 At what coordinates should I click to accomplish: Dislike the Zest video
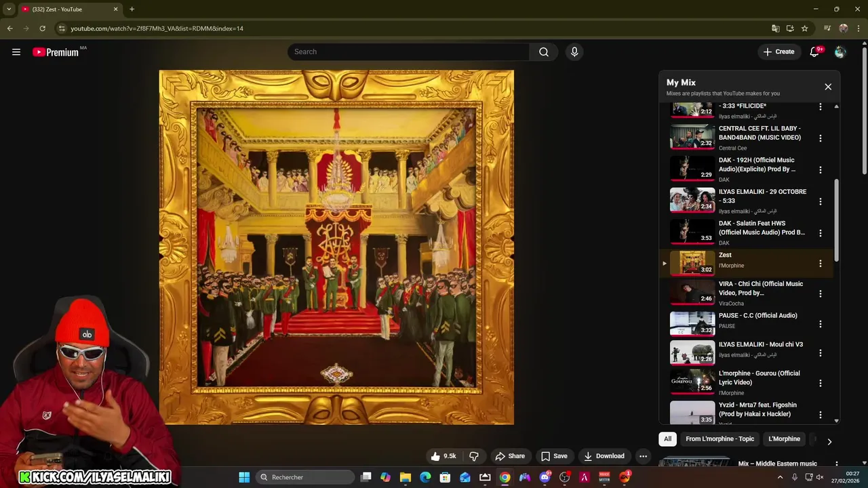(x=474, y=456)
